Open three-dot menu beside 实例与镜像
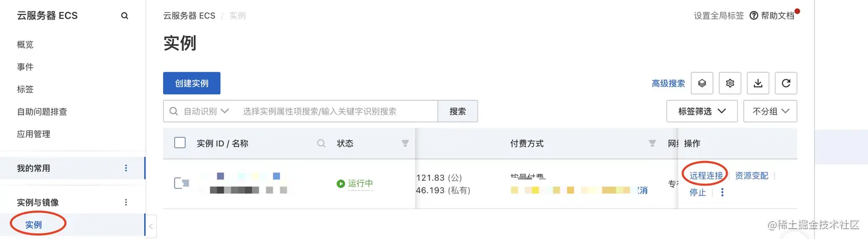Viewport: 868px width, 239px height. 126,202
